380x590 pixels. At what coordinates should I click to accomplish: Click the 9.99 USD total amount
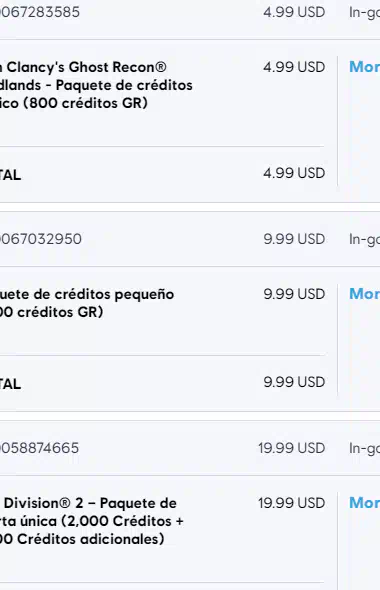294,382
